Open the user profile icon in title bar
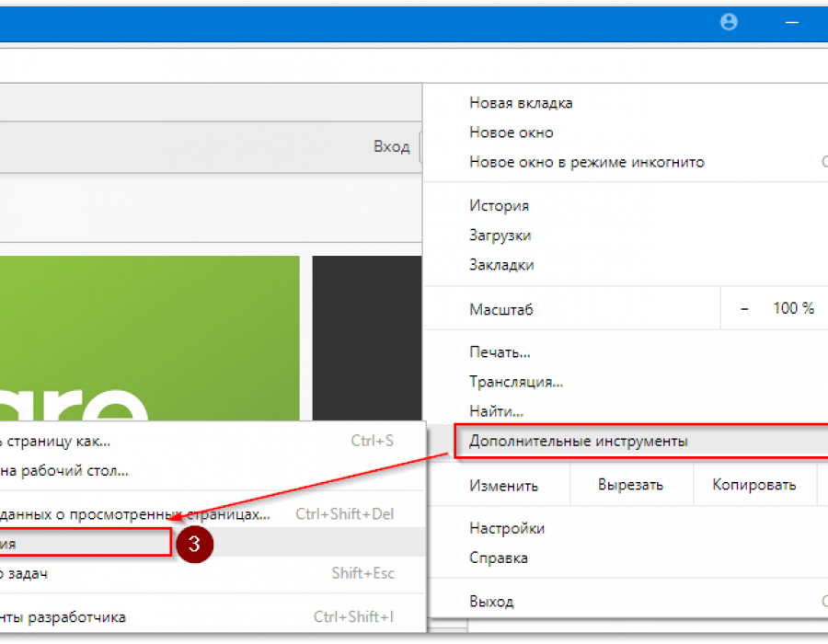The height and width of the screenshot is (644, 828). [x=729, y=22]
